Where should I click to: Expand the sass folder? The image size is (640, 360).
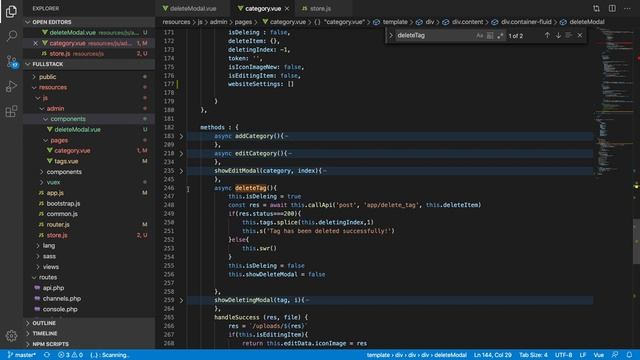point(49,256)
